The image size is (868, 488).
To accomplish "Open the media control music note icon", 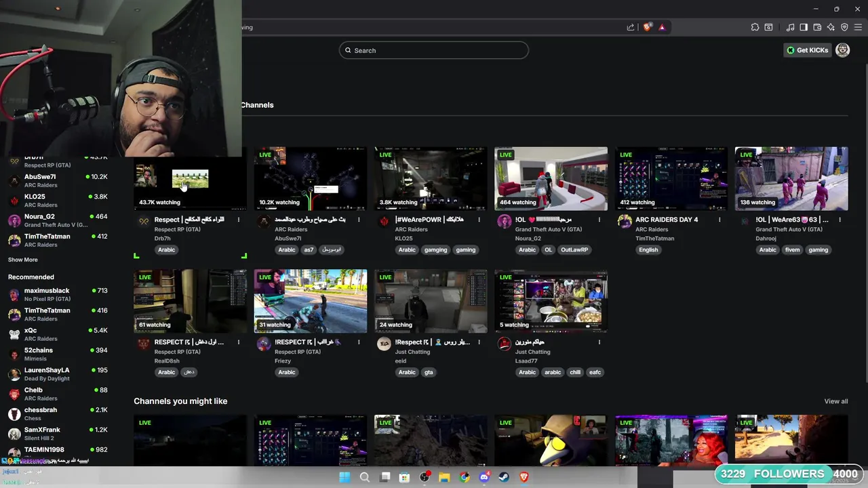I will coord(790,27).
